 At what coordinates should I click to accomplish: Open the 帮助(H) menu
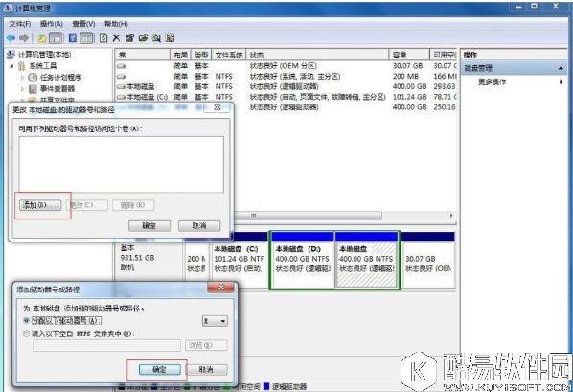116,24
